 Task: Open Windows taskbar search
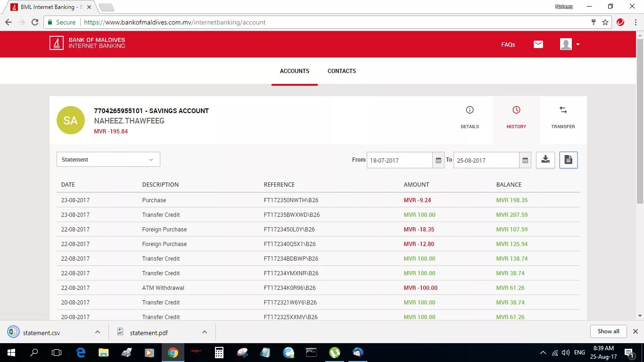[34, 353]
